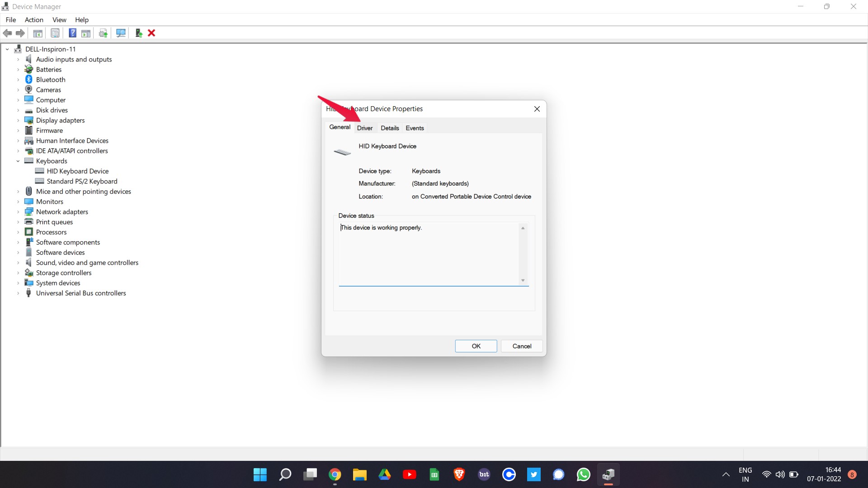The image size is (868, 488).
Task: Click the Device status scrollbar down arrow
Action: (523, 281)
